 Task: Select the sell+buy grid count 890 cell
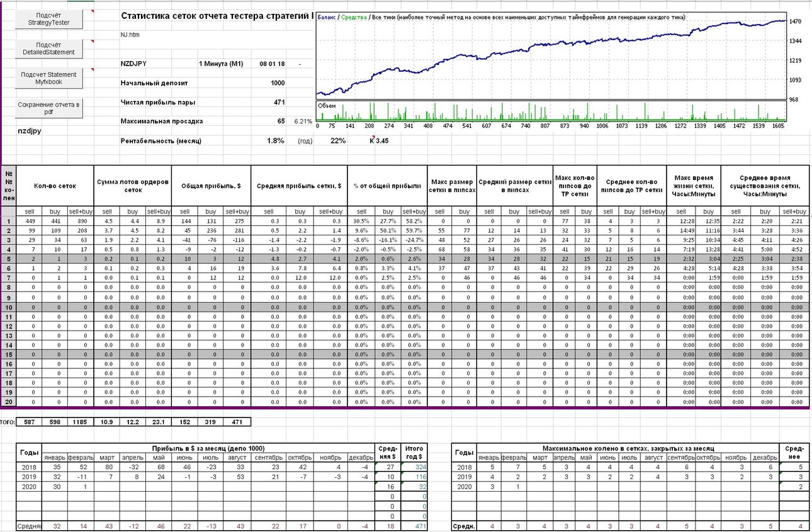coord(81,222)
